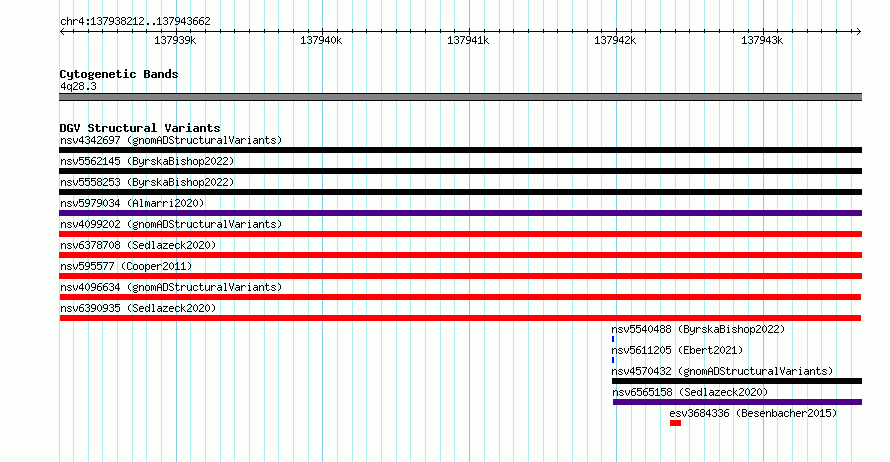890x462 pixels.
Task: Click the gray 4q28.3 cytogenetic band bar
Action: click(x=460, y=98)
